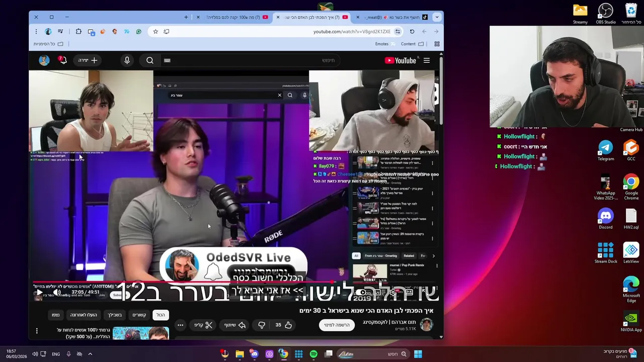Open OBS Studio desktop shortcut
Image resolution: width=644 pixels, height=362 pixels.
coord(606,14)
